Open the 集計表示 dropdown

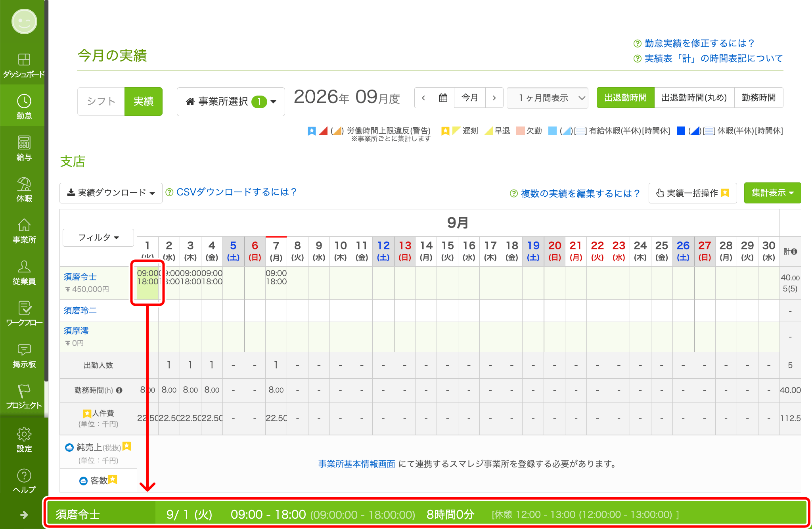tap(772, 193)
